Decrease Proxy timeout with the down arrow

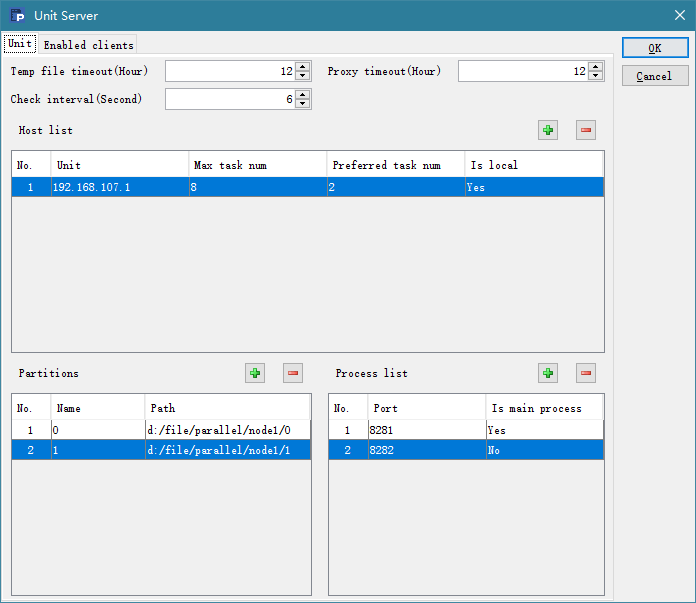click(596, 76)
